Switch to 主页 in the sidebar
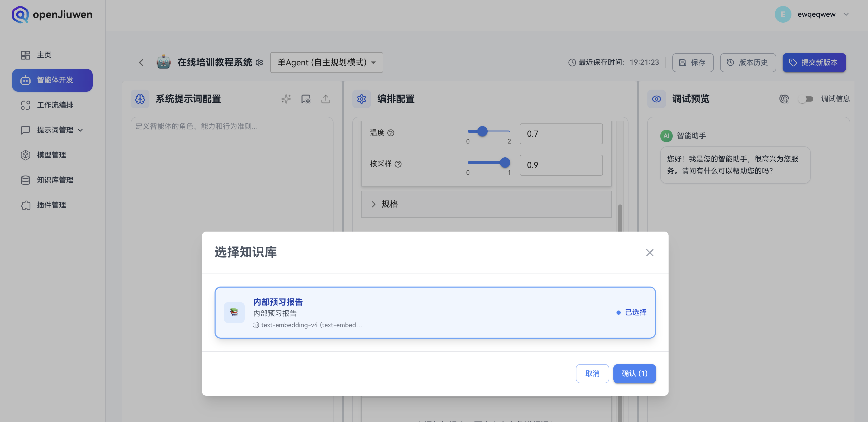This screenshot has width=868, height=422. (44, 55)
